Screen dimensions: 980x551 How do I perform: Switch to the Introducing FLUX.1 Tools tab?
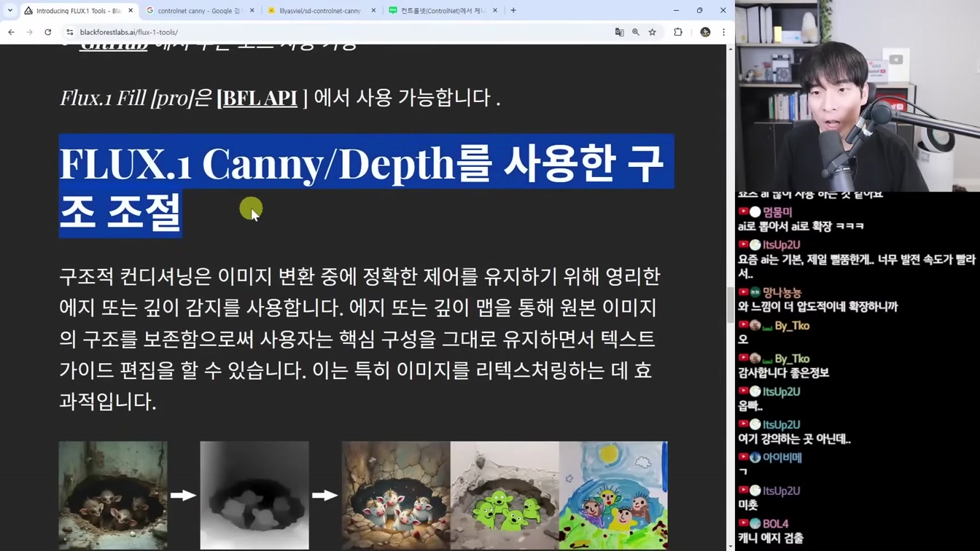78,11
